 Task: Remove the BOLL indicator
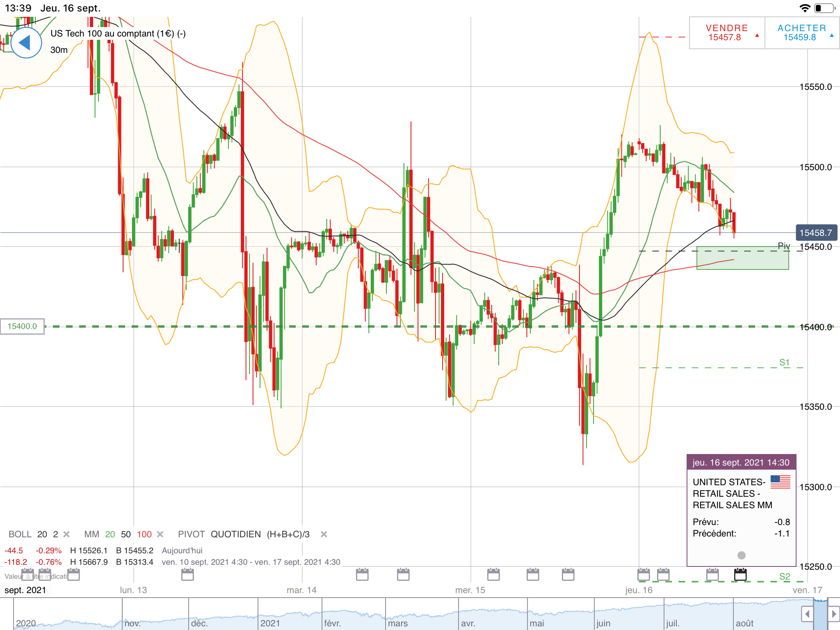(x=66, y=534)
